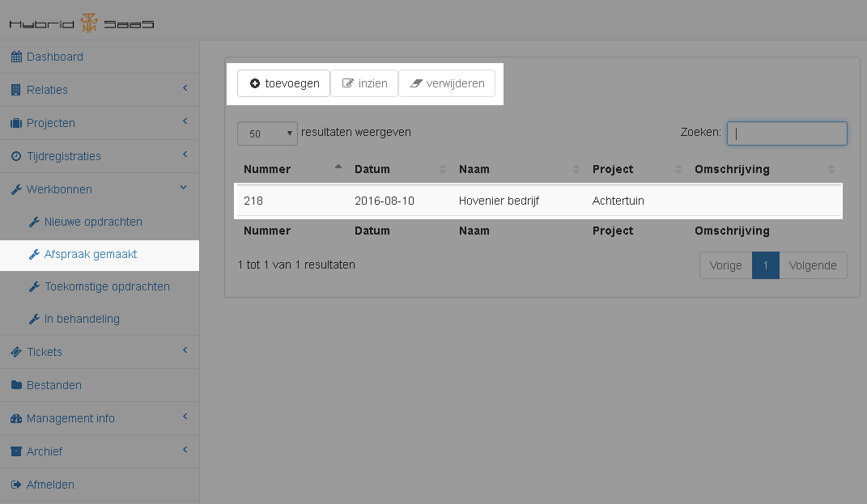Click the Management info gauge icon
The height and width of the screenshot is (504, 867).
tap(16, 419)
